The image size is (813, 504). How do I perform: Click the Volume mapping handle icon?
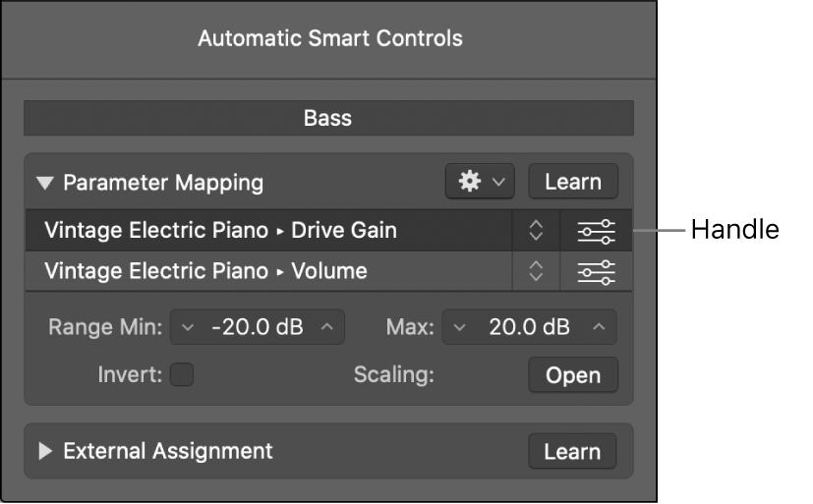596,271
